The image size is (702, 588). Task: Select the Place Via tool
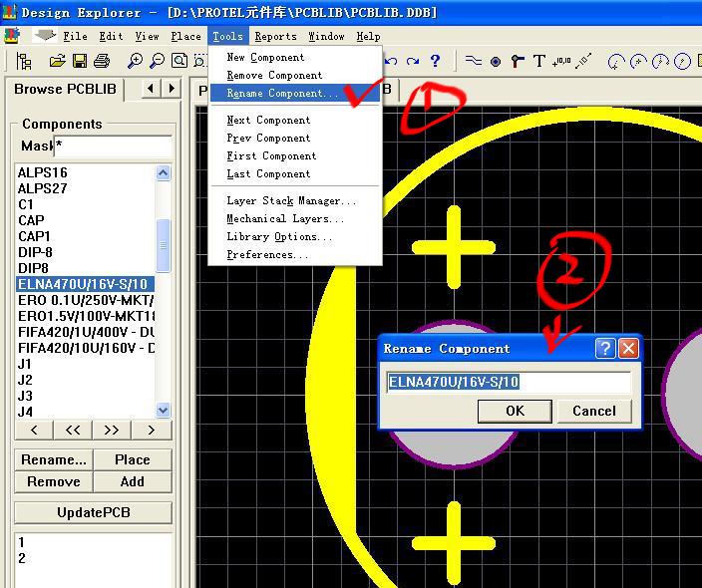(x=518, y=61)
